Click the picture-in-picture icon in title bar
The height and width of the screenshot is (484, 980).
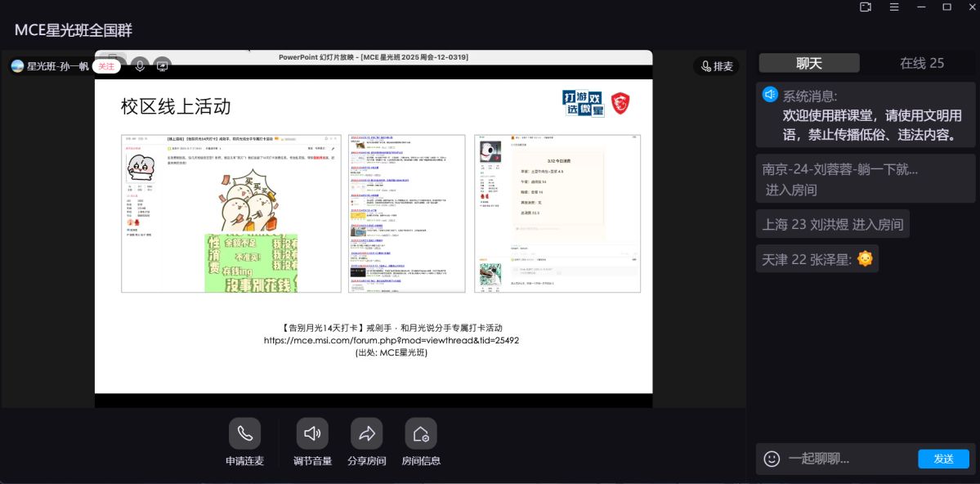click(x=866, y=7)
